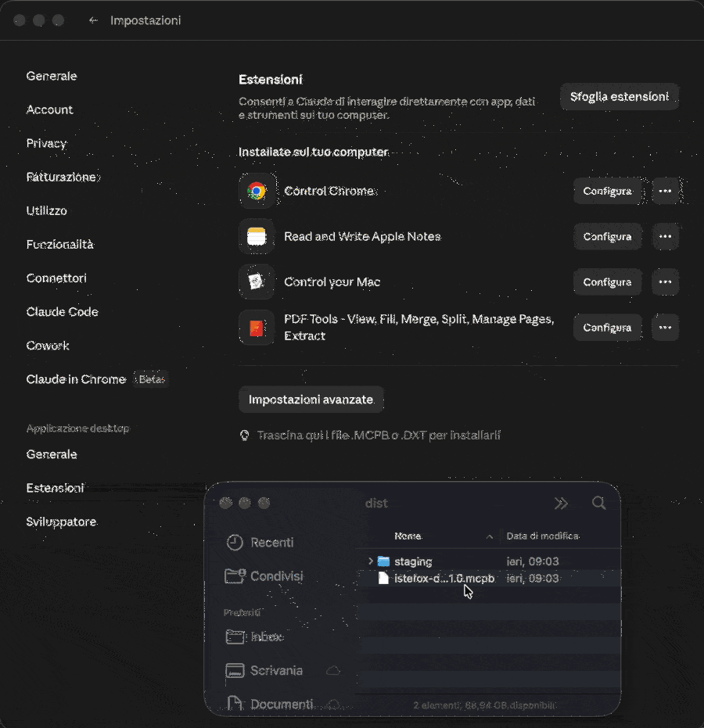The height and width of the screenshot is (728, 704).
Task: Toggle sort order arrow in Nome column
Action: click(490, 536)
